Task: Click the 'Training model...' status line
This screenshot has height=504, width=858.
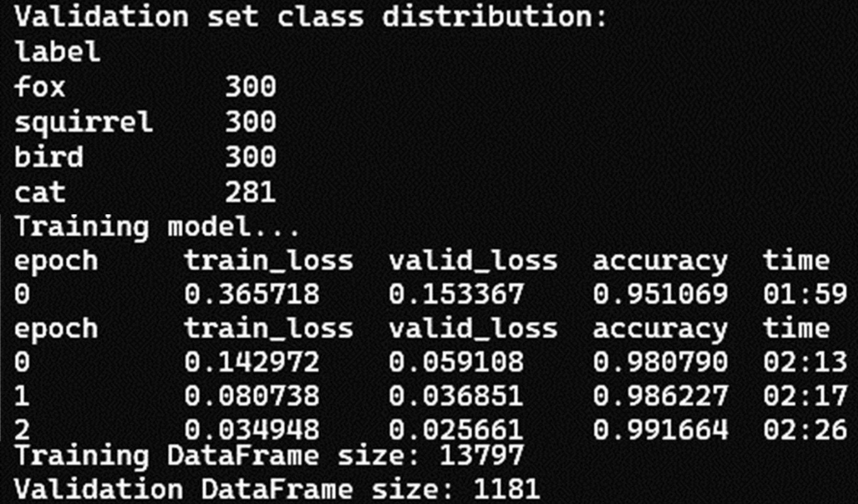Action: click(x=157, y=227)
